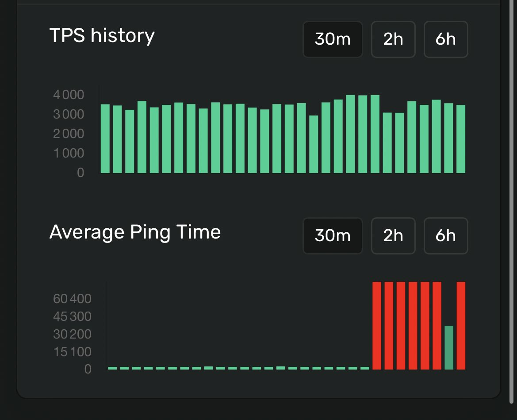Show TPS history for the last 6h
The image size is (517, 420).
[x=445, y=39]
